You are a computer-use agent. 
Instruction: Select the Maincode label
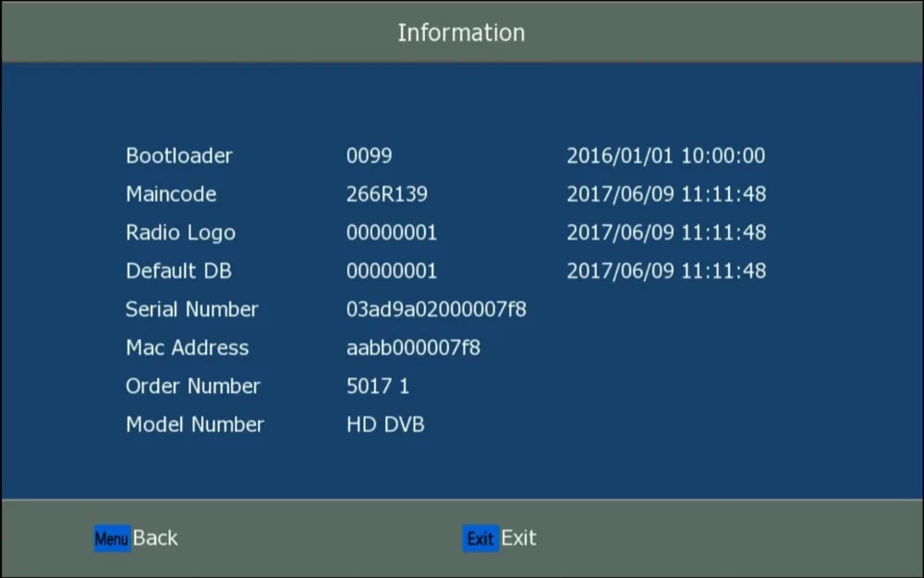click(171, 194)
